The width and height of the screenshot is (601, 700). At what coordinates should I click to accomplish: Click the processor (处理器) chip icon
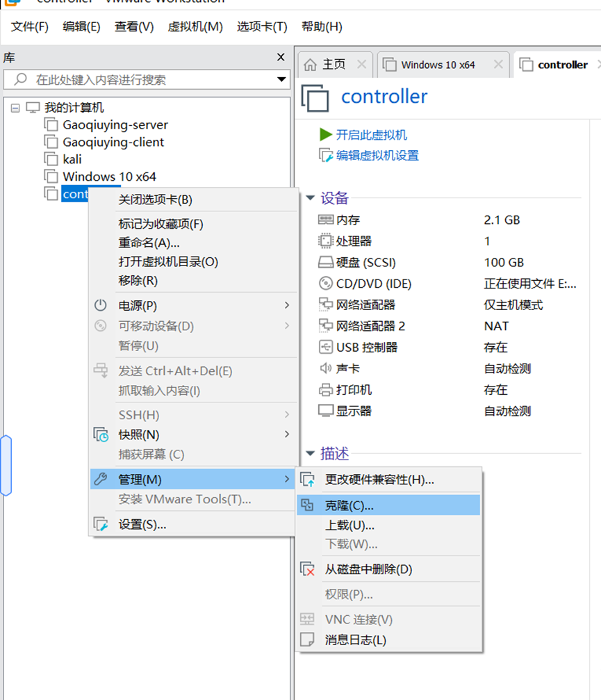coord(326,241)
